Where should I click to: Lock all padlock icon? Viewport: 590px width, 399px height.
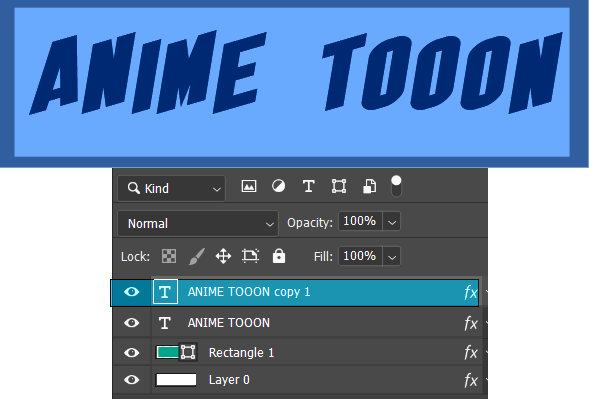tap(279, 256)
